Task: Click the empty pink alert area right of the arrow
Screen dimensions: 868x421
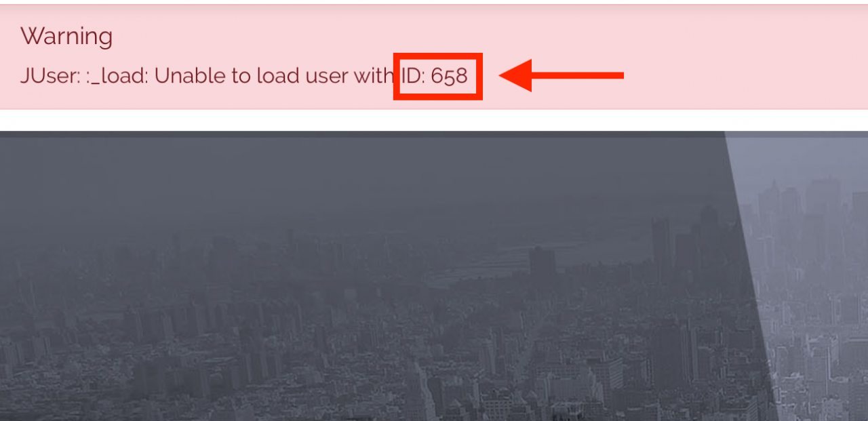Action: 746,75
